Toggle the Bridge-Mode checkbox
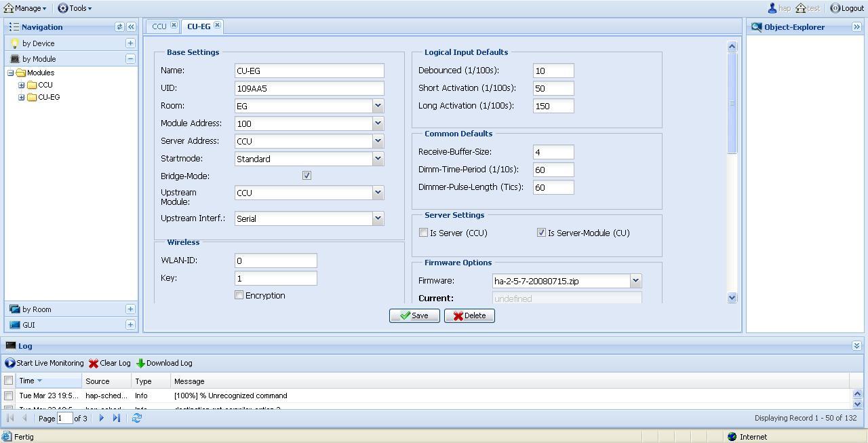Viewport: 868px width, 443px height. [x=307, y=175]
